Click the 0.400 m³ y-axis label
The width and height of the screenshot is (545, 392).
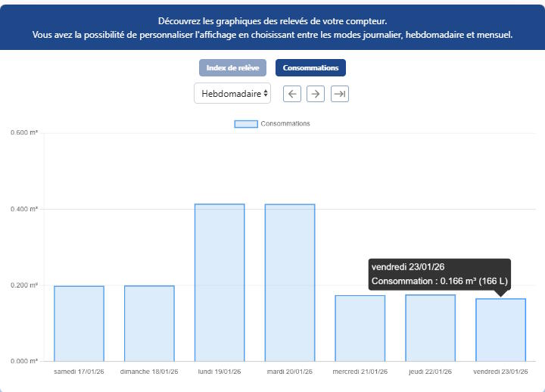[x=25, y=209]
